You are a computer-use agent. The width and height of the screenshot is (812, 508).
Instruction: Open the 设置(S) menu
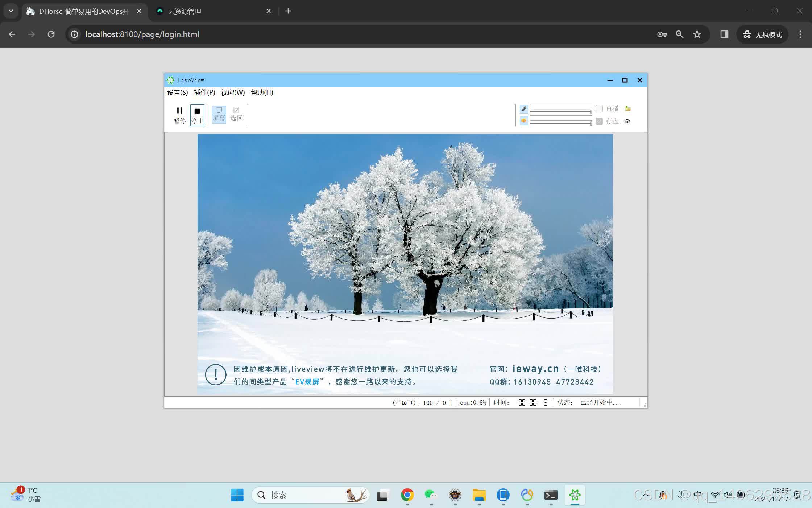(177, 93)
